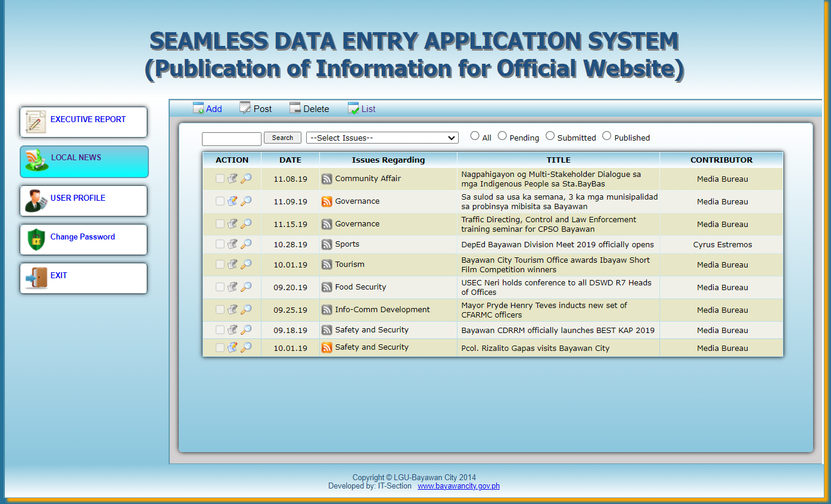Screen dimensions: 831x504
Task: Click the date '11.08.19'
Action: [x=290, y=179]
